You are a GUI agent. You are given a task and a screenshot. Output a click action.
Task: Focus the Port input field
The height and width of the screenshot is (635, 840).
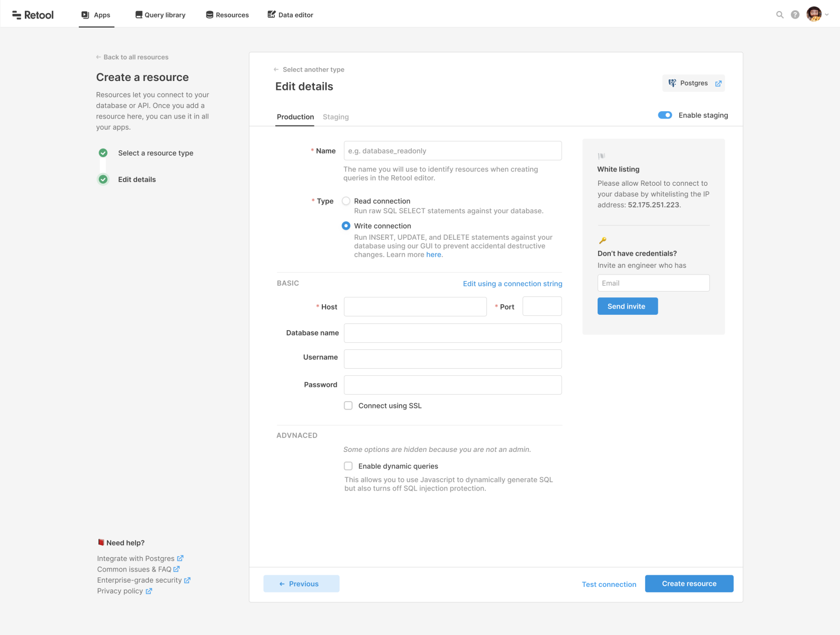pos(542,306)
